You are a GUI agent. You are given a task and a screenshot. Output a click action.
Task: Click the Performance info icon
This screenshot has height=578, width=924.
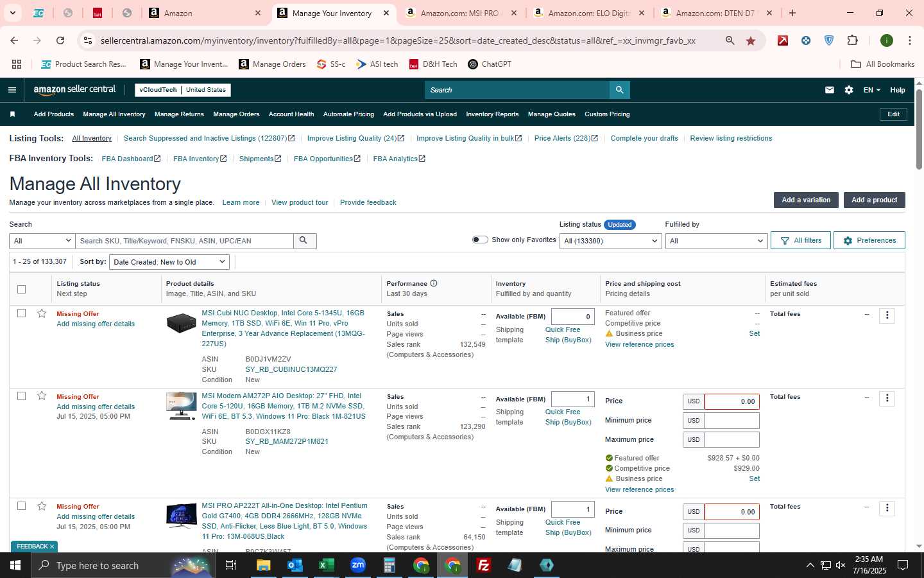coord(434,283)
